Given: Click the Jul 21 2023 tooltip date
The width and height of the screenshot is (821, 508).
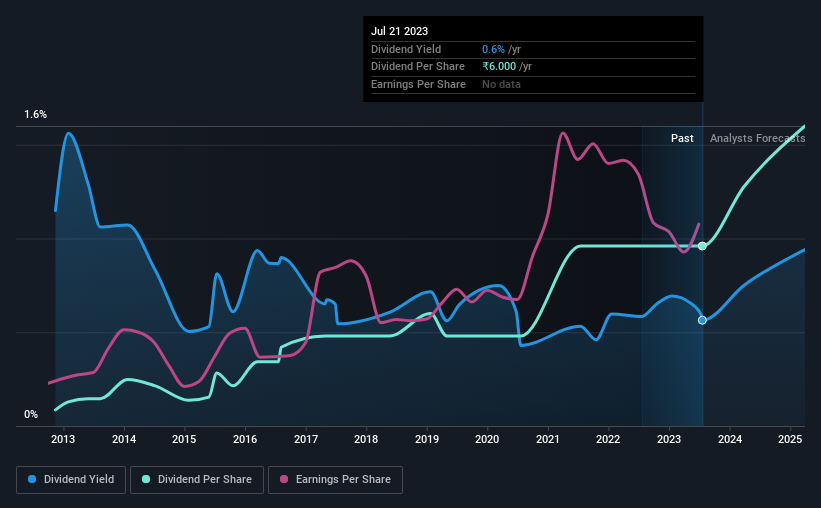Looking at the screenshot, I should coord(400,31).
